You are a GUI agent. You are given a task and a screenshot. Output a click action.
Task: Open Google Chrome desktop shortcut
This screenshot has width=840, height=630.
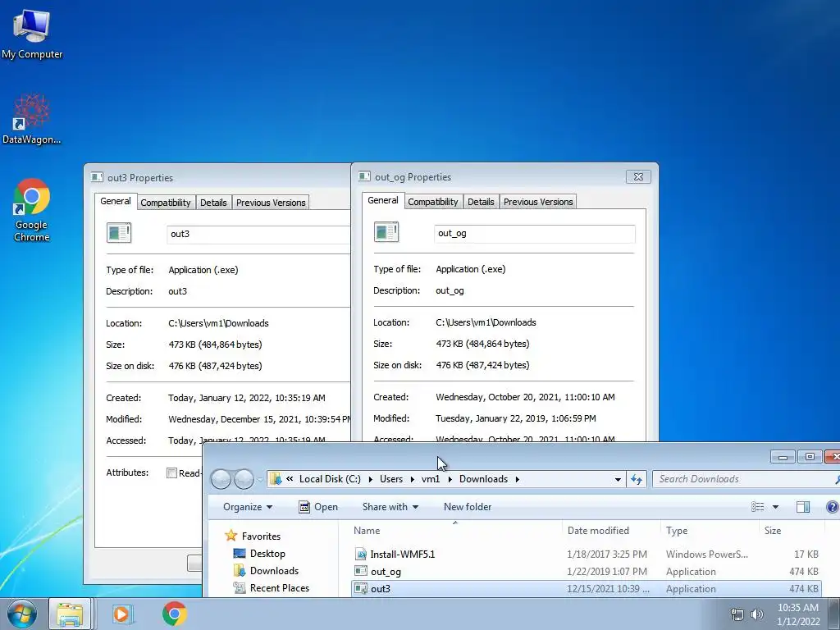[32, 210]
